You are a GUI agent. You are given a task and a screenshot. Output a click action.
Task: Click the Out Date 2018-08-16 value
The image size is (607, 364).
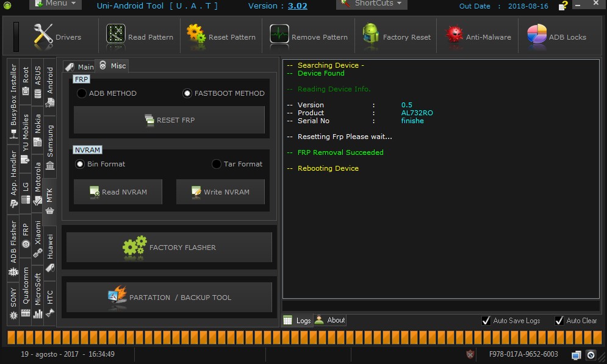tap(528, 6)
